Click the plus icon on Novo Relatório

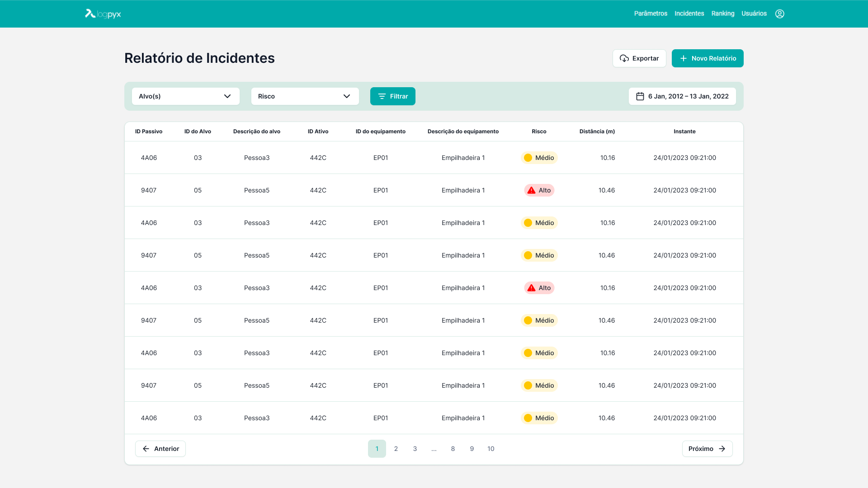[683, 58]
